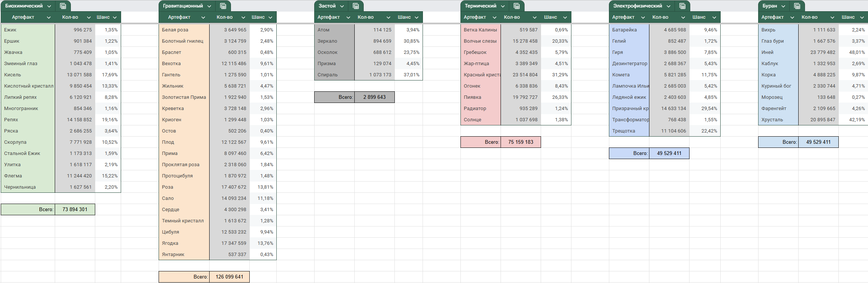Open Шанс column dropdown in Электрофизический table

[714, 17]
